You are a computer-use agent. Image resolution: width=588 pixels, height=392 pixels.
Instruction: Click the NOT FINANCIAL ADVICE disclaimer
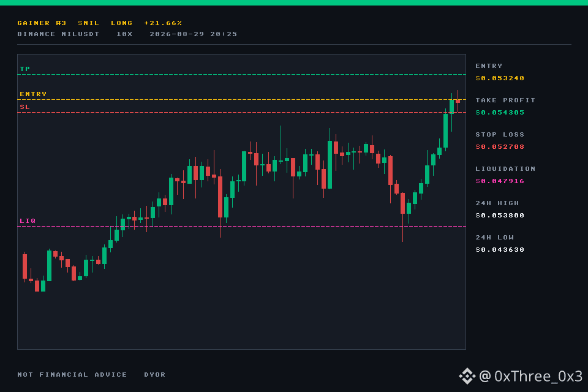72,374
